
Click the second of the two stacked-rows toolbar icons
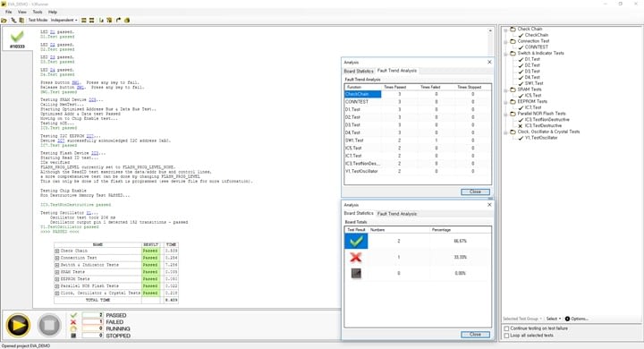91,21
